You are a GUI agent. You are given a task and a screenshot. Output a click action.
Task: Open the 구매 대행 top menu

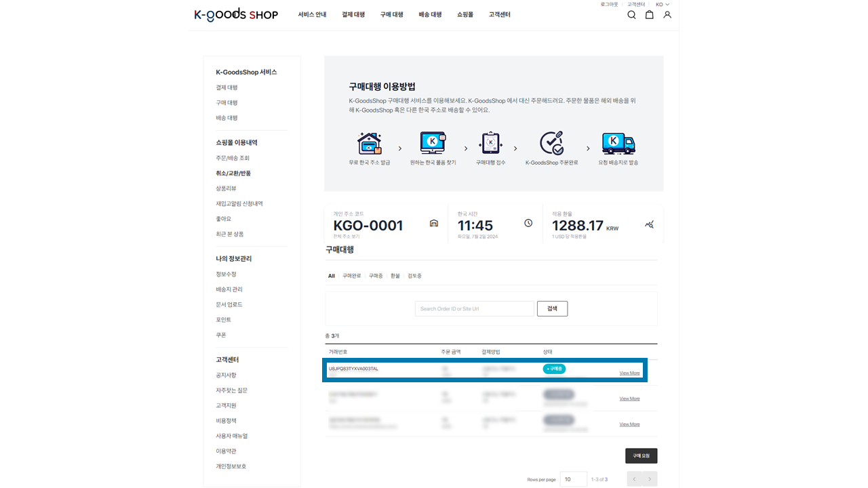point(391,15)
